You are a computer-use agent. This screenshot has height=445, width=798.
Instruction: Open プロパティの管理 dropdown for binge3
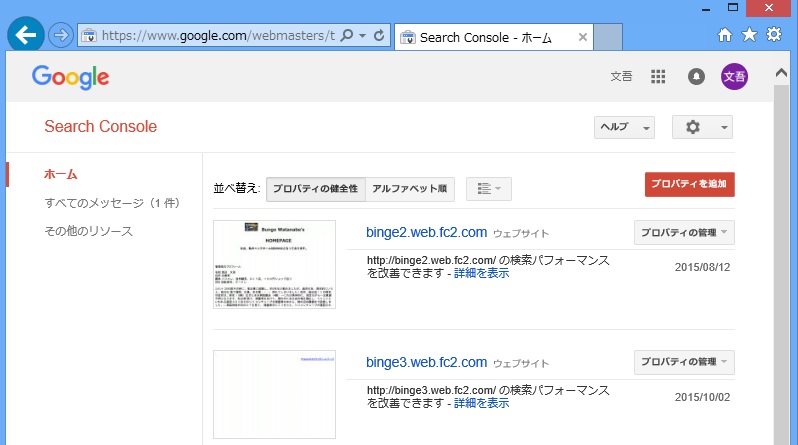tap(684, 362)
